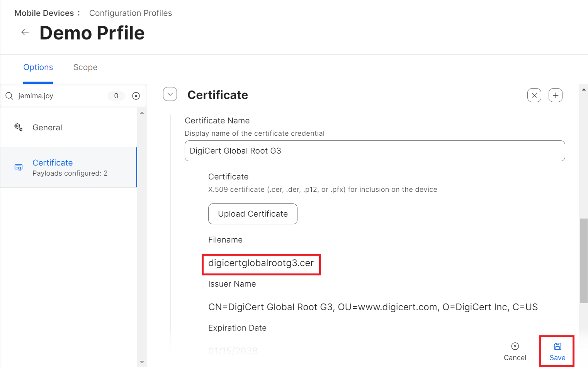The image size is (588, 369).
Task: Click the sidebar scroll down arrow
Action: [x=142, y=362]
